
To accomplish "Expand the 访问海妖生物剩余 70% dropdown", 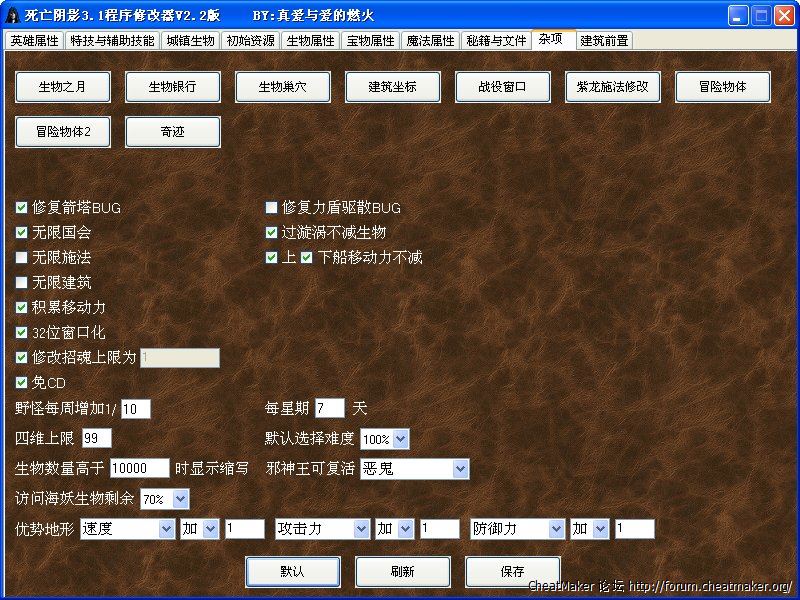I will [x=180, y=498].
